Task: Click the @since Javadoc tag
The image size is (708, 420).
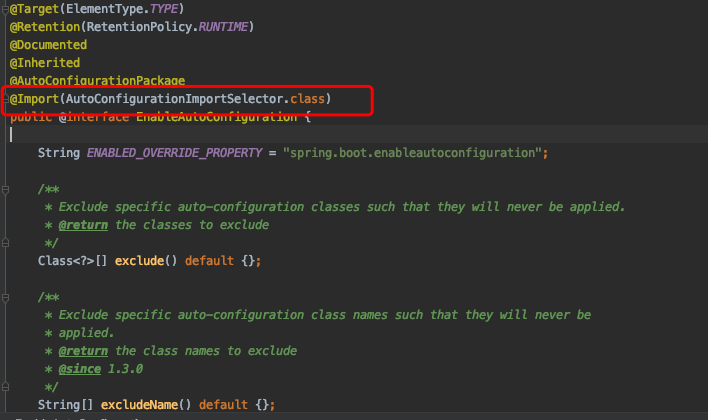Action: tap(79, 369)
